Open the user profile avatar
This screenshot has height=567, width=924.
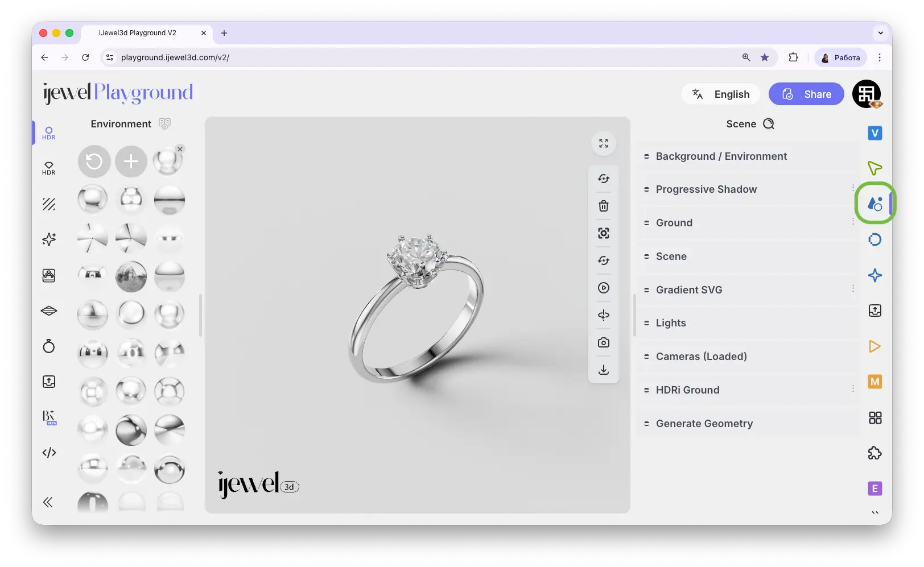(x=867, y=94)
